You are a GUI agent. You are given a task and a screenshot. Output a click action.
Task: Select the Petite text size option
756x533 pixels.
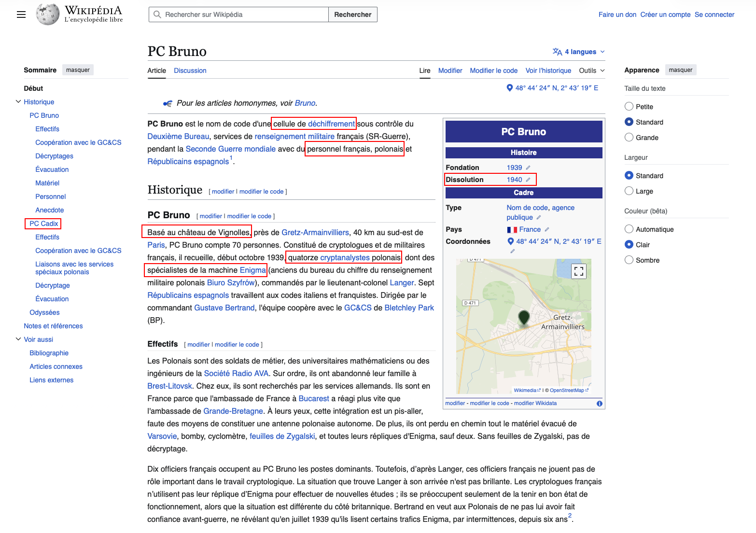pyautogui.click(x=629, y=106)
